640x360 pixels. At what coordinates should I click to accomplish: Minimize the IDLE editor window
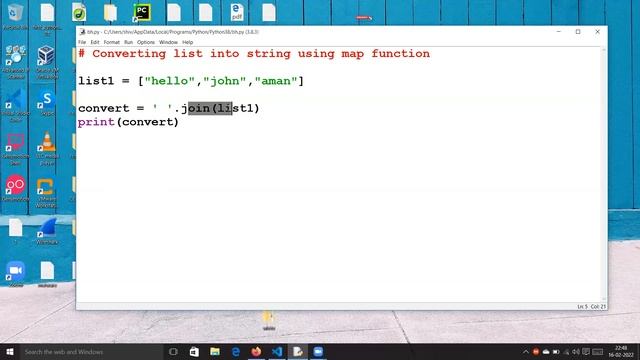pyautogui.click(x=559, y=32)
